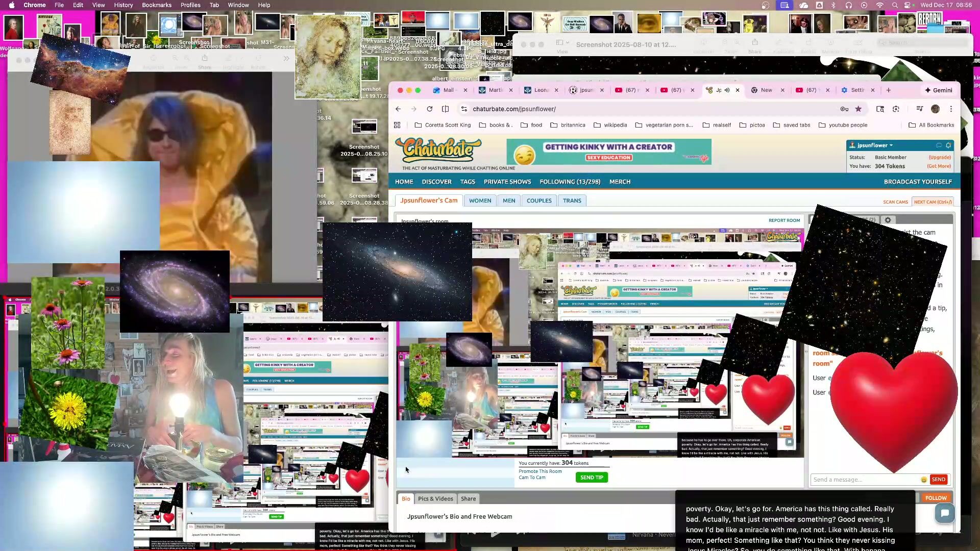Screen dimensions: 980x551
Task: Click the green SEND TIP button
Action: (x=592, y=478)
